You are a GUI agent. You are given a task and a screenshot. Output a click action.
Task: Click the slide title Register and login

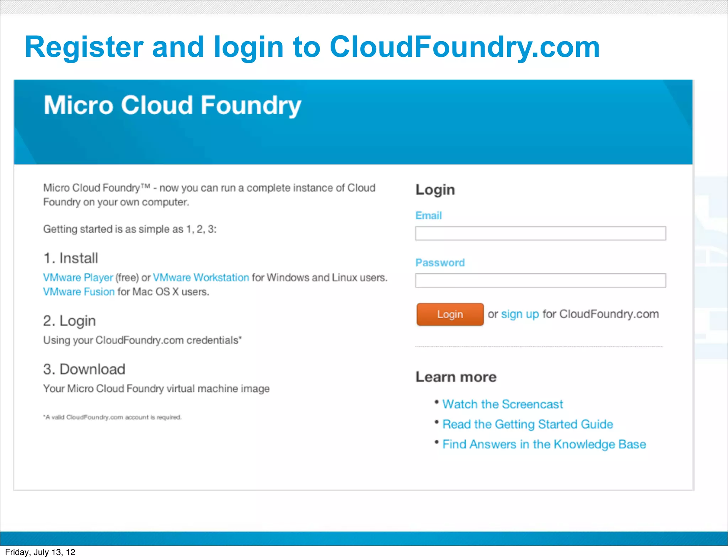coord(312,47)
